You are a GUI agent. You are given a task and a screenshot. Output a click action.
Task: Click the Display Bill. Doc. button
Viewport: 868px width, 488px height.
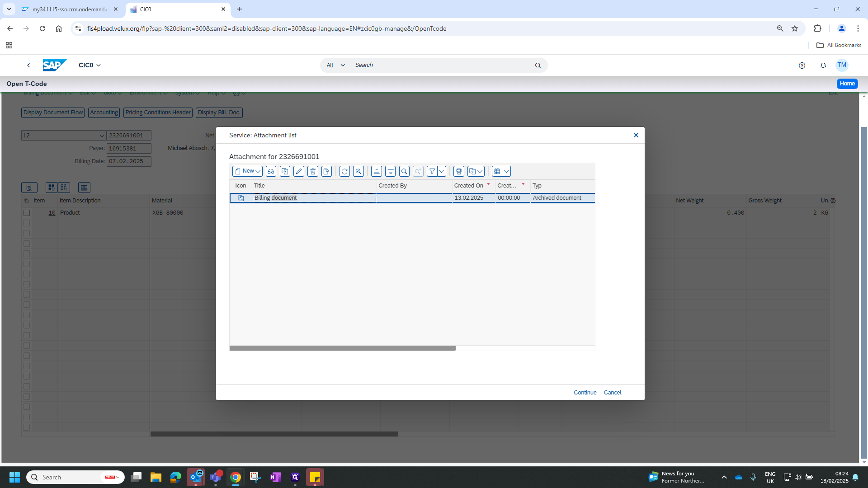[219, 113]
